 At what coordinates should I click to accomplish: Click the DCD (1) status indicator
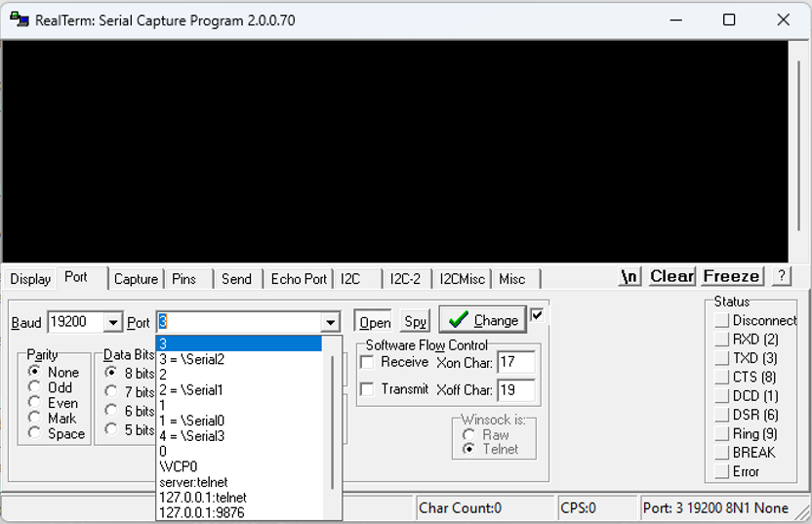(722, 396)
